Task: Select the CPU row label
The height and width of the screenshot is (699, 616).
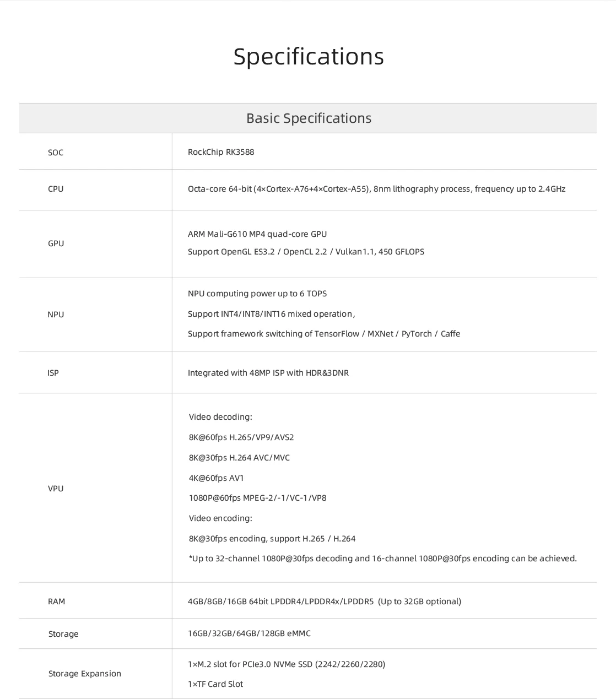Action: [56, 189]
